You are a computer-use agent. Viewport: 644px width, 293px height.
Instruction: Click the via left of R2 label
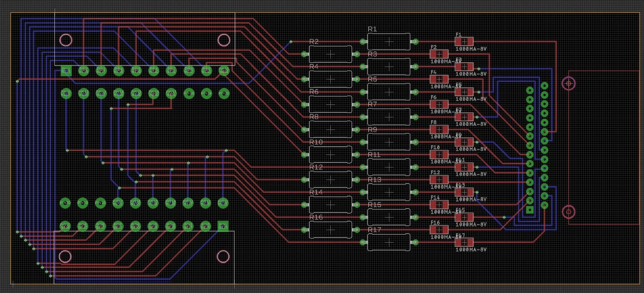click(x=290, y=42)
